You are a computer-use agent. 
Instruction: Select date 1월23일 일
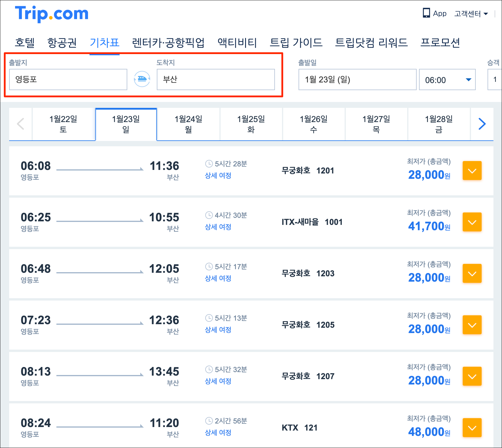(126, 124)
